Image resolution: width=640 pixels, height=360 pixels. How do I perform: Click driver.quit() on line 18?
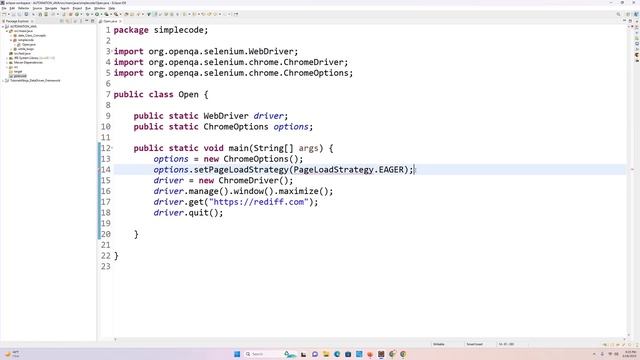tap(188, 213)
